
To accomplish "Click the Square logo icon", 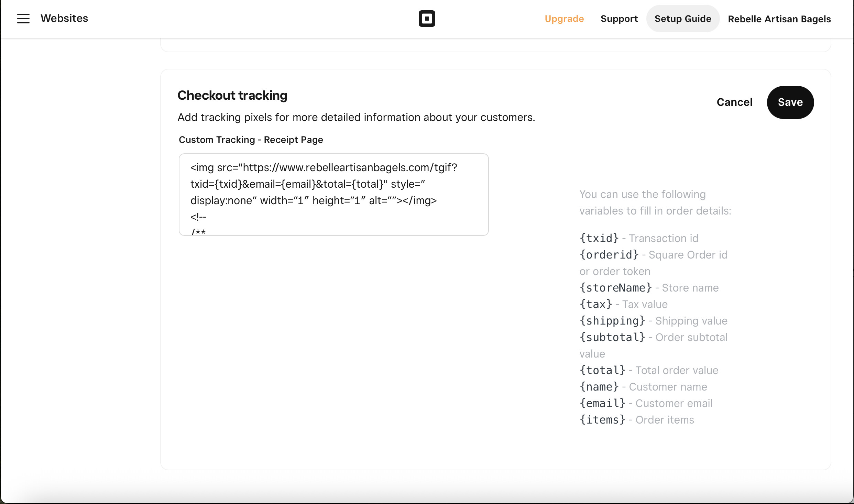I will point(427,19).
